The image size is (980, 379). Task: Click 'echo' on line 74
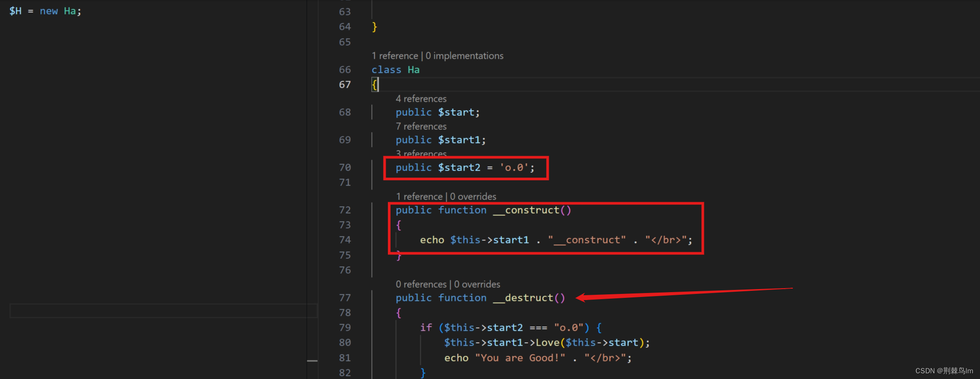coord(432,240)
